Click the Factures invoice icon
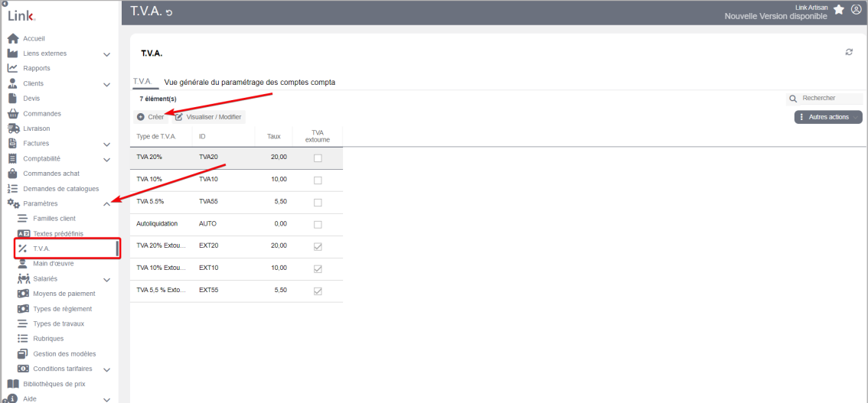Viewport: 868px width, 403px height. point(13,143)
